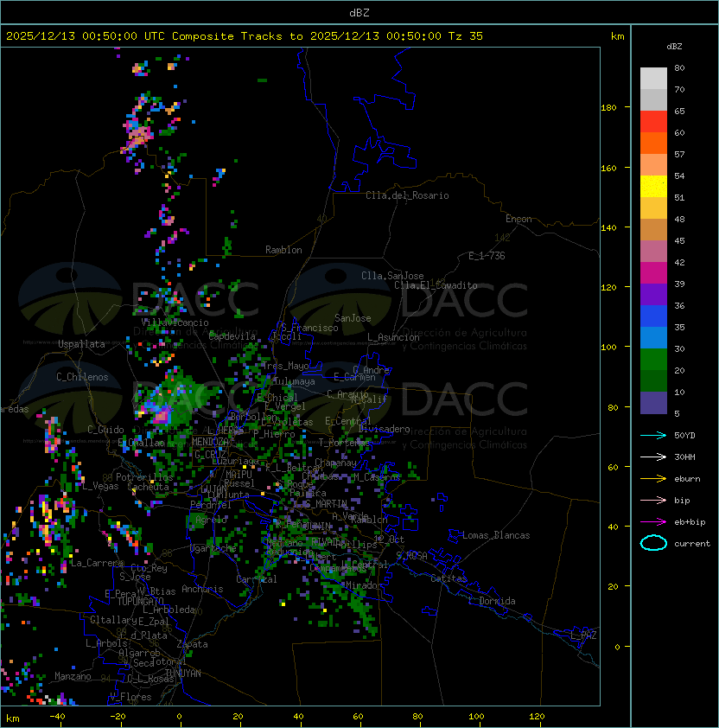The image size is (719, 728).
Task: Select the magenta legend swatch above 39
Action: click(653, 273)
